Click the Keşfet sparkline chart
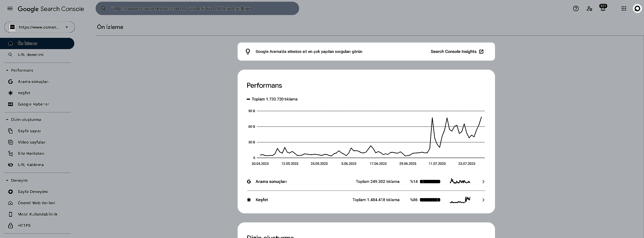Screen dimensions: 644x238 [x=460, y=200]
